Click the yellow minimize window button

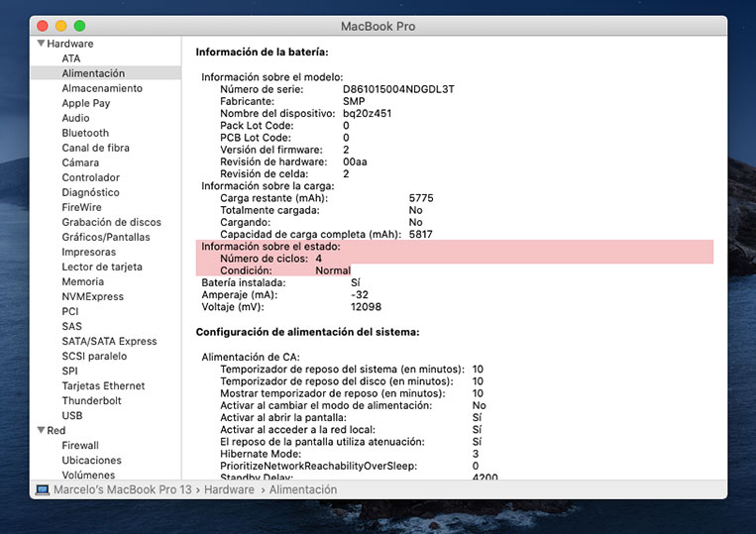61,25
